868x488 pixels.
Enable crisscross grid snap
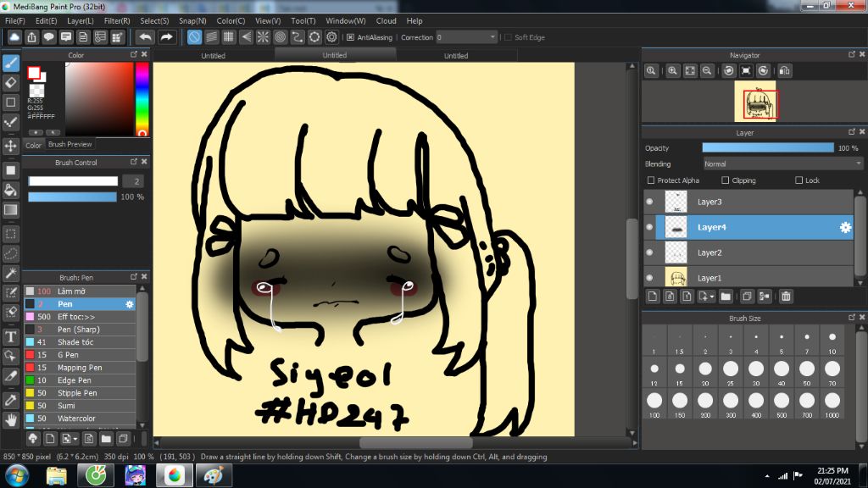click(x=229, y=37)
